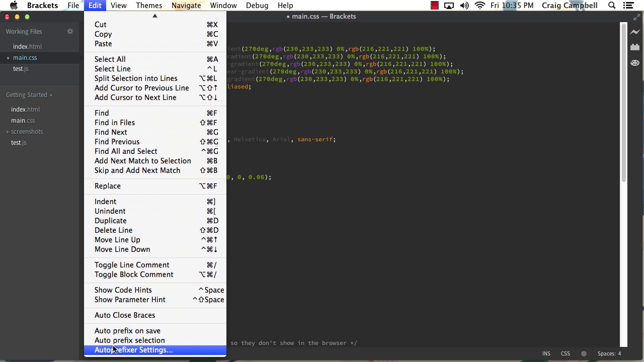
Task: Open the Themes menu
Action: coord(149,6)
